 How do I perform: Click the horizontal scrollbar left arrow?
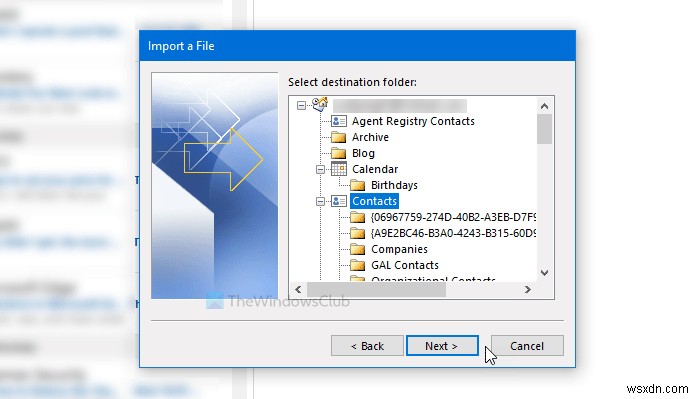pos(298,290)
